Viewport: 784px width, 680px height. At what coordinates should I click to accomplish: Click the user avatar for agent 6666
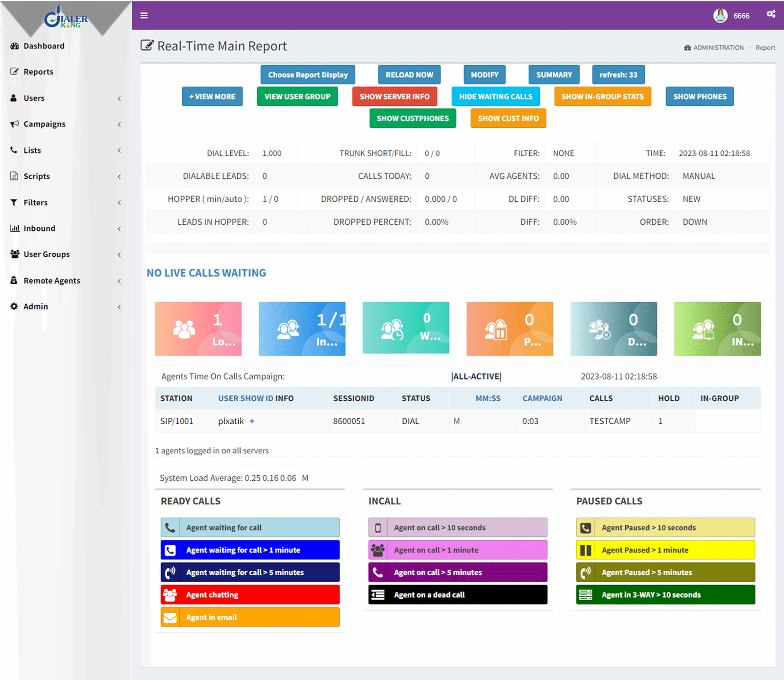coord(720,15)
